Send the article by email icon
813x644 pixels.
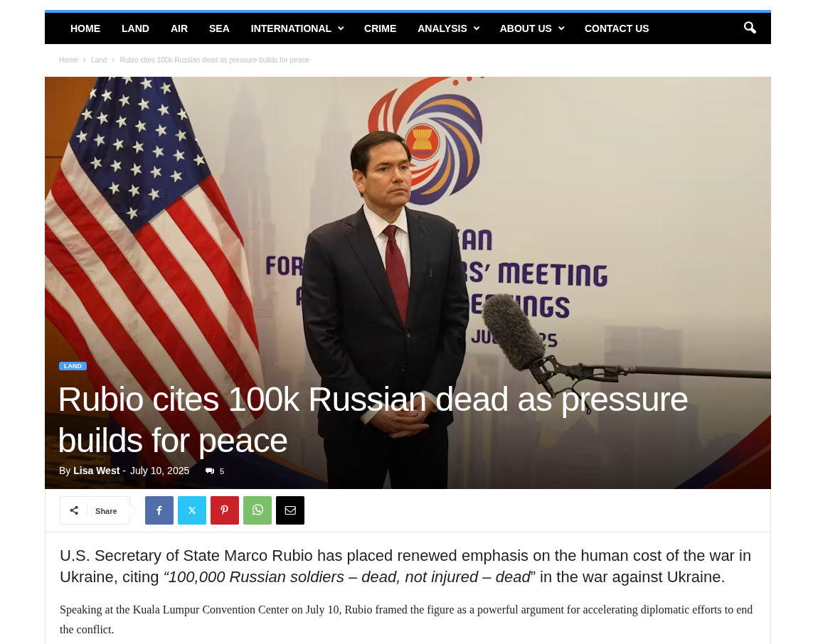(289, 510)
